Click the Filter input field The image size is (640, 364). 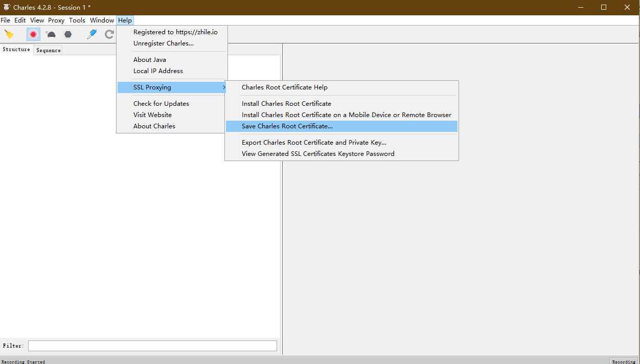pos(152,346)
